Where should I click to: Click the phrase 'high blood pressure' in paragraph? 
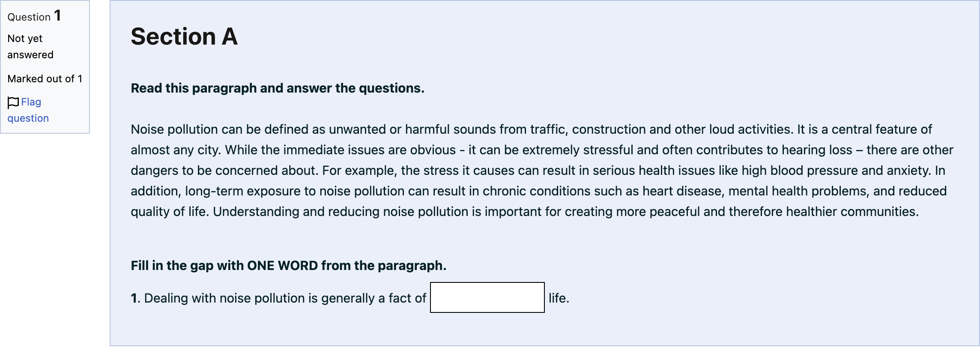[x=800, y=171]
